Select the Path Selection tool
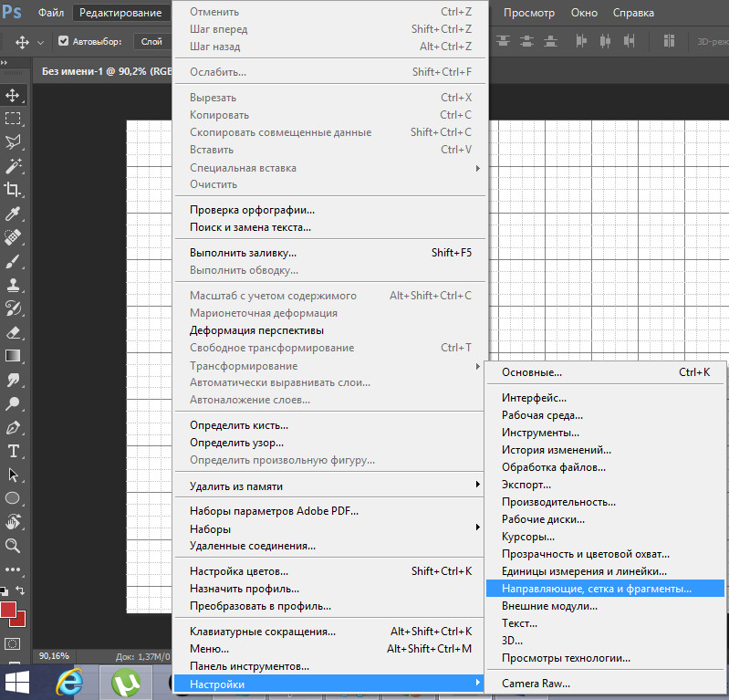Image resolution: width=729 pixels, height=700 pixels. click(13, 475)
